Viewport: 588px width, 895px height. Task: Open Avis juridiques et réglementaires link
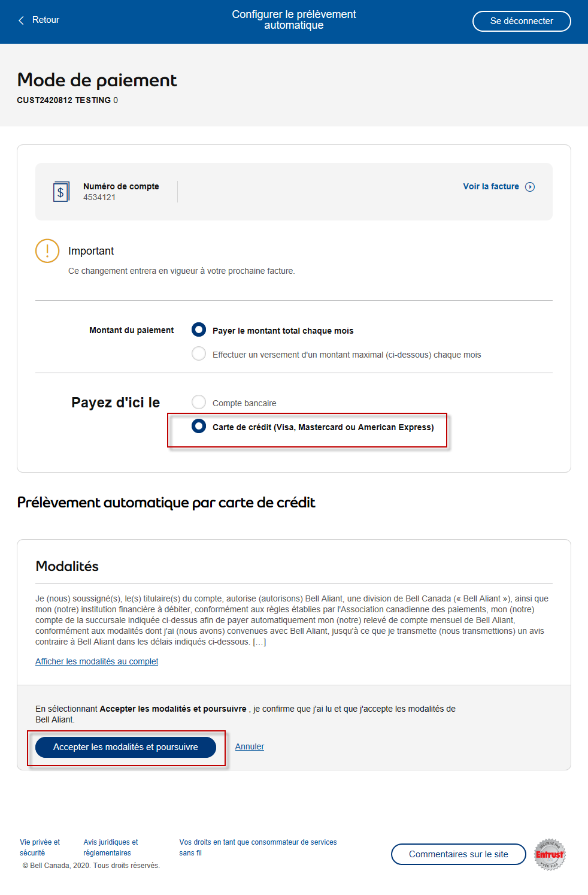tap(111, 848)
